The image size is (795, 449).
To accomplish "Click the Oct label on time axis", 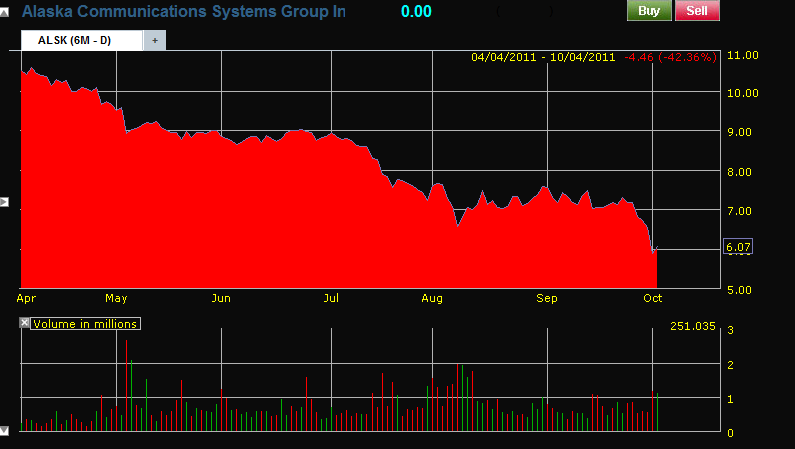I will 653,298.
